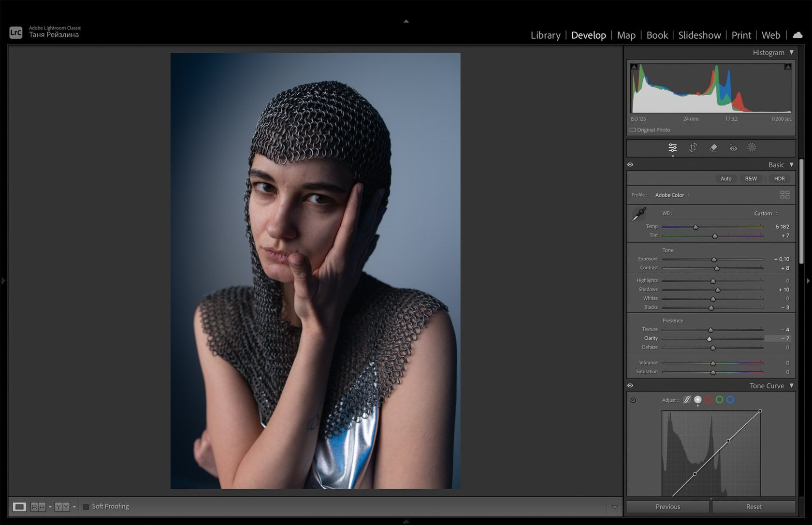Switch to the Library module
Viewport: 812px width, 525px height.
pos(545,35)
